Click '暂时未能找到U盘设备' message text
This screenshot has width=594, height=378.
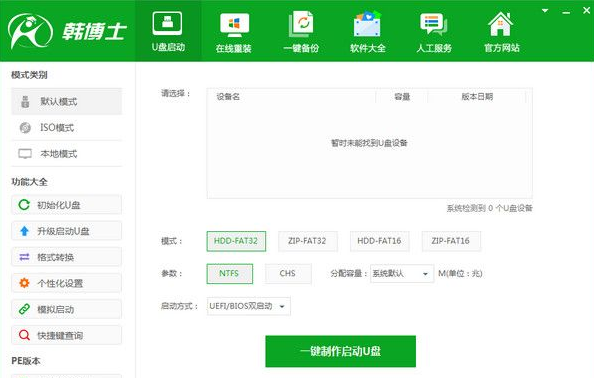pos(369,143)
